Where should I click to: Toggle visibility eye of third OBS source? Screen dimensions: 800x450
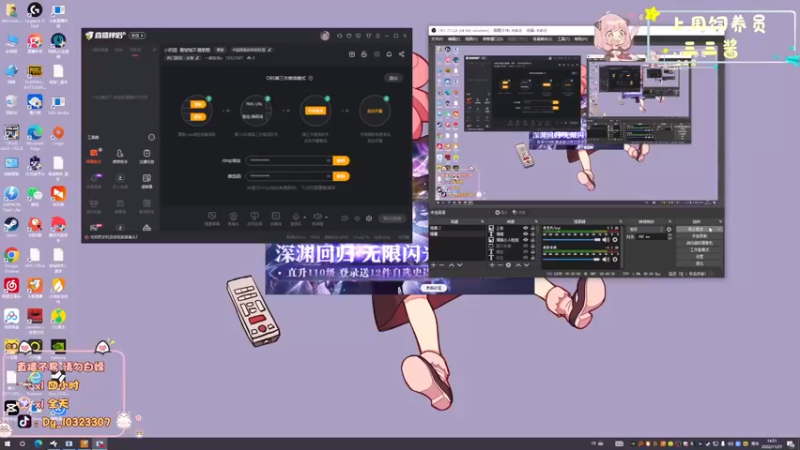(526, 240)
